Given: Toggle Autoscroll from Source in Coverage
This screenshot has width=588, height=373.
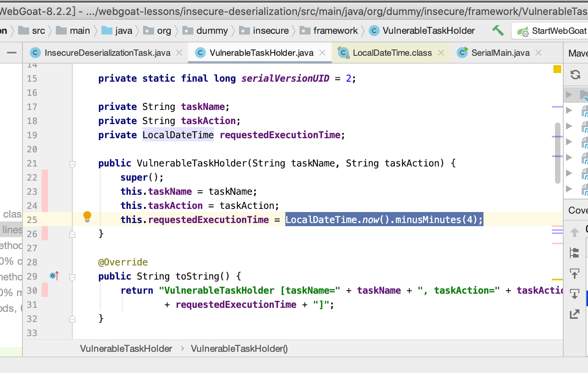Looking at the screenshot, I should pyautogui.click(x=575, y=294).
